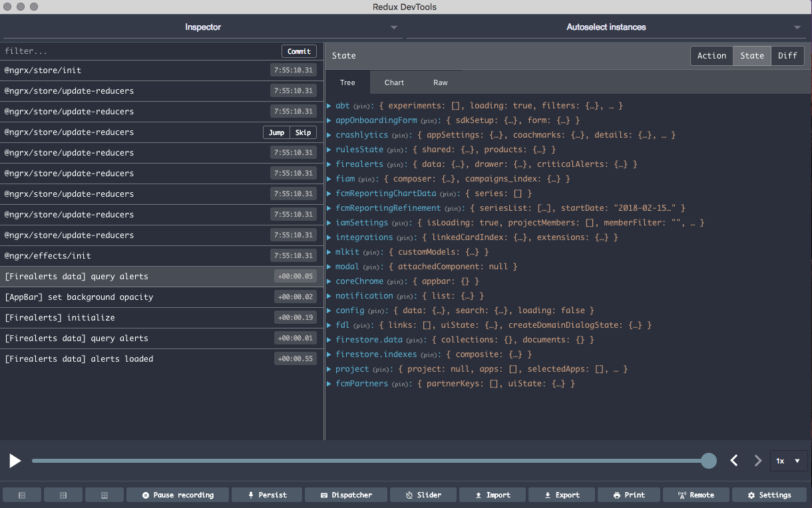Viewport: 812px width, 508px height.
Task: Select the [AppBar] set background opacity action
Action: click(x=162, y=297)
